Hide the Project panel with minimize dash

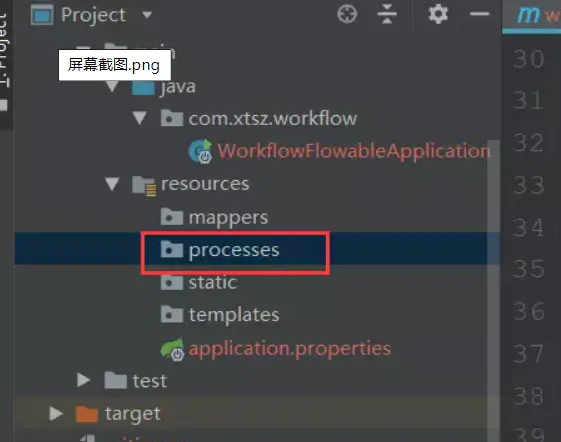point(479,14)
